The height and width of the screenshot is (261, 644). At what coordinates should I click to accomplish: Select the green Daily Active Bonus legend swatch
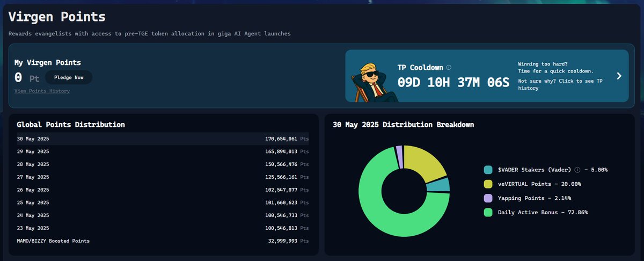coord(488,212)
